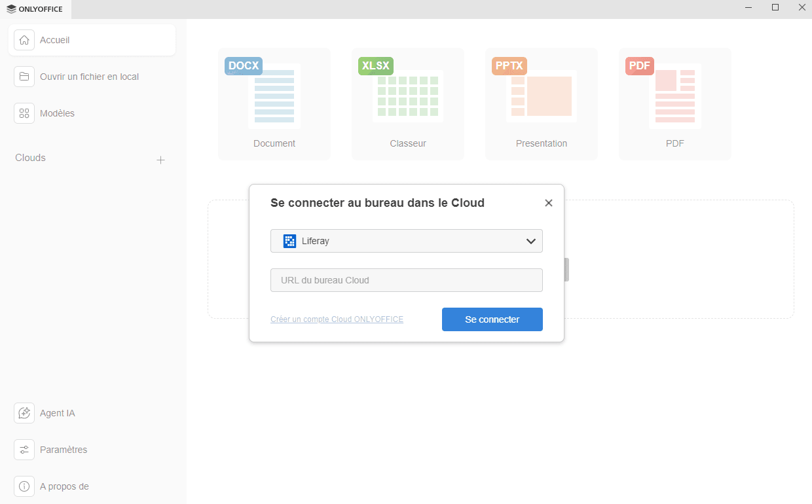The width and height of the screenshot is (812, 504).
Task: Click the A propos de info icon
Action: [24, 486]
